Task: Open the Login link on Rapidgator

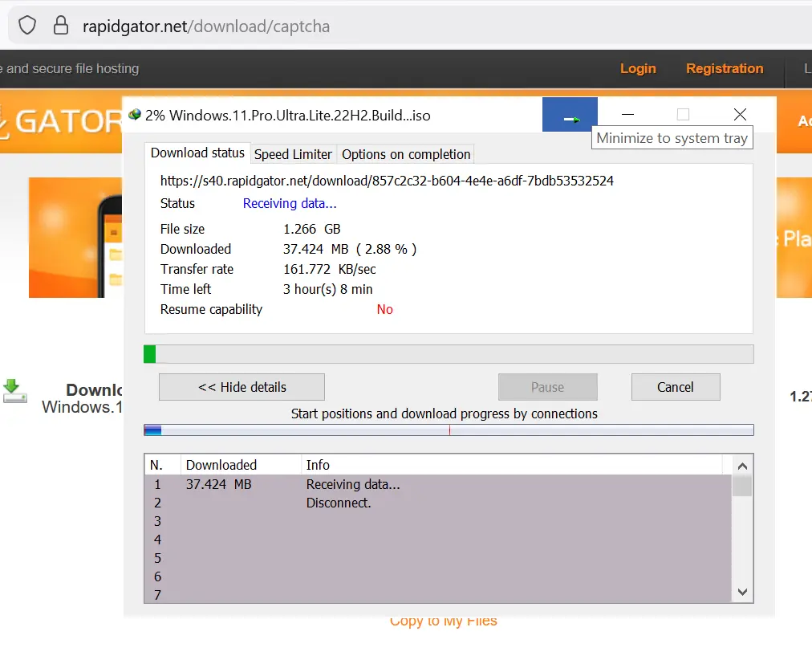Action: (638, 68)
